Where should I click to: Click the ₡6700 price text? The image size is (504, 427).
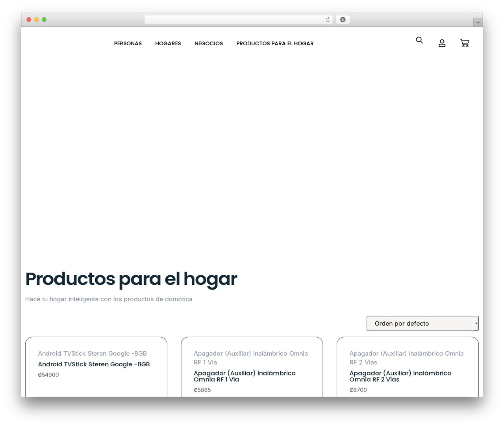(358, 390)
